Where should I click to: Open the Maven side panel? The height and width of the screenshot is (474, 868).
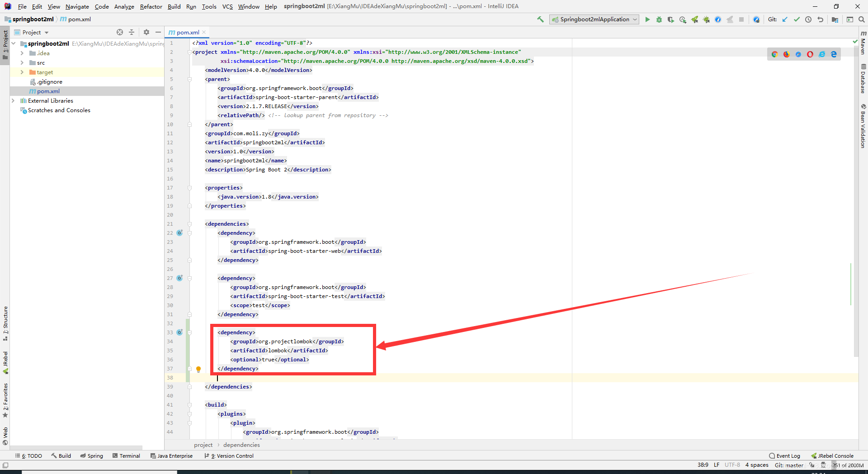pyautogui.click(x=863, y=43)
